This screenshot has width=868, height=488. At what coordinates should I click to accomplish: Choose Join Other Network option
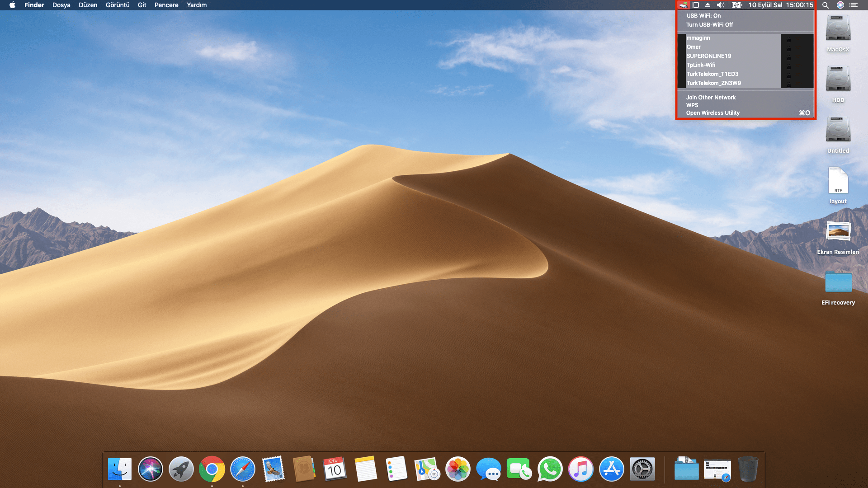(711, 98)
